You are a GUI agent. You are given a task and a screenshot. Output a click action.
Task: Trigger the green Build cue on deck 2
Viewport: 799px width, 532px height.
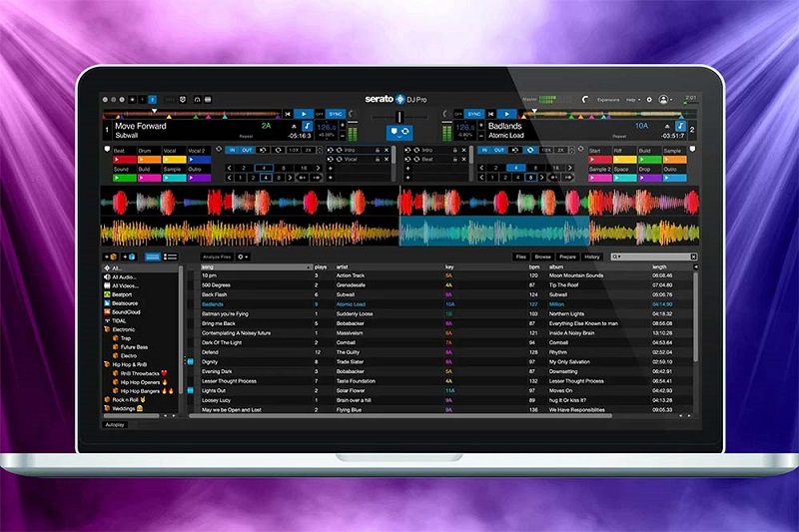coord(650,160)
